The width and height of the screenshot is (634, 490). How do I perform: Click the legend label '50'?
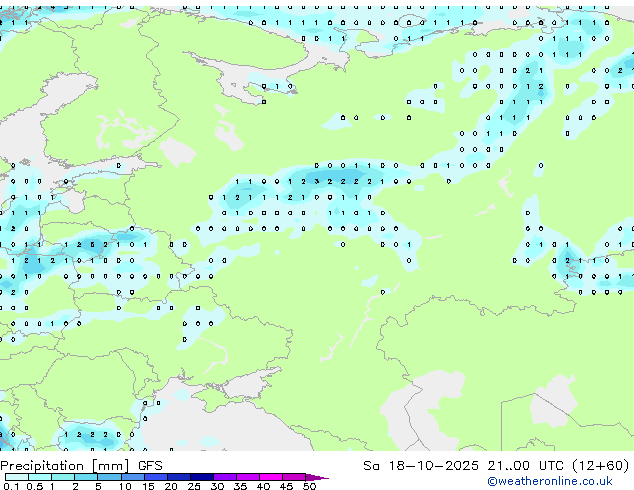[309, 486]
